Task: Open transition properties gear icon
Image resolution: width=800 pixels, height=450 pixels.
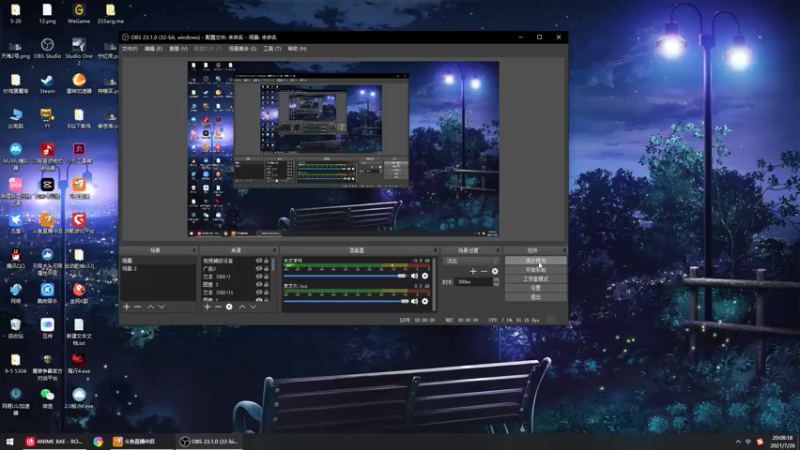Action: [495, 271]
